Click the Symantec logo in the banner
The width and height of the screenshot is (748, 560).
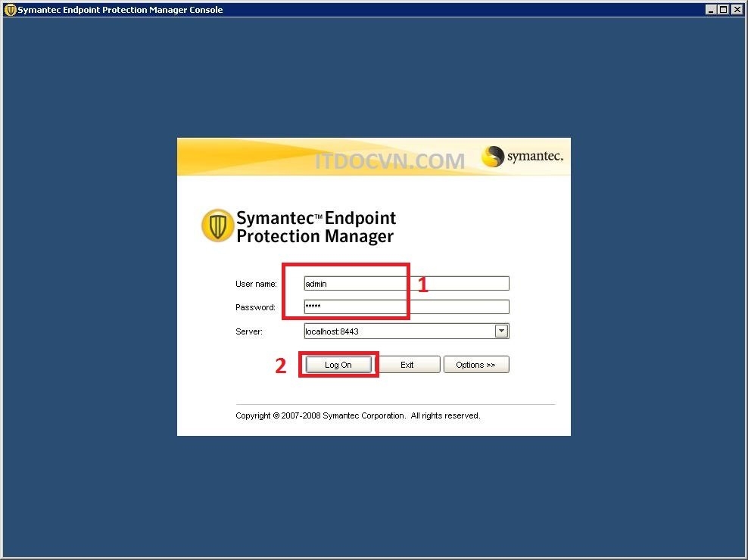523,157
